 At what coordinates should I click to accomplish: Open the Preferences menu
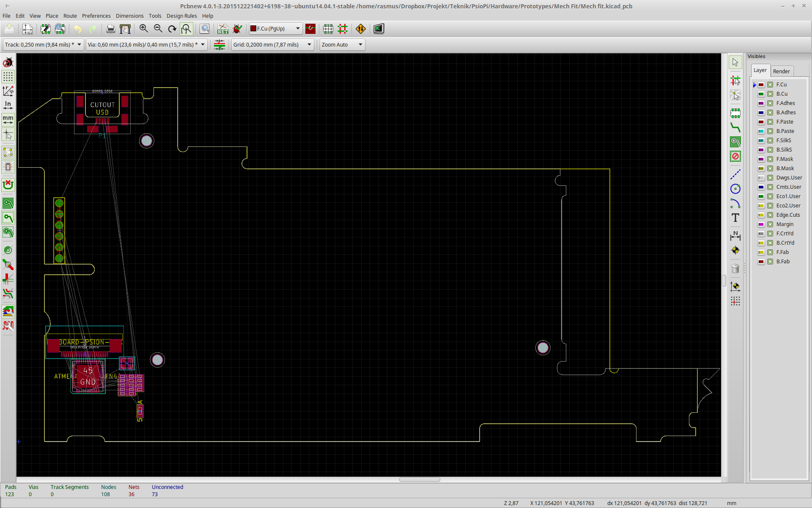(x=96, y=16)
